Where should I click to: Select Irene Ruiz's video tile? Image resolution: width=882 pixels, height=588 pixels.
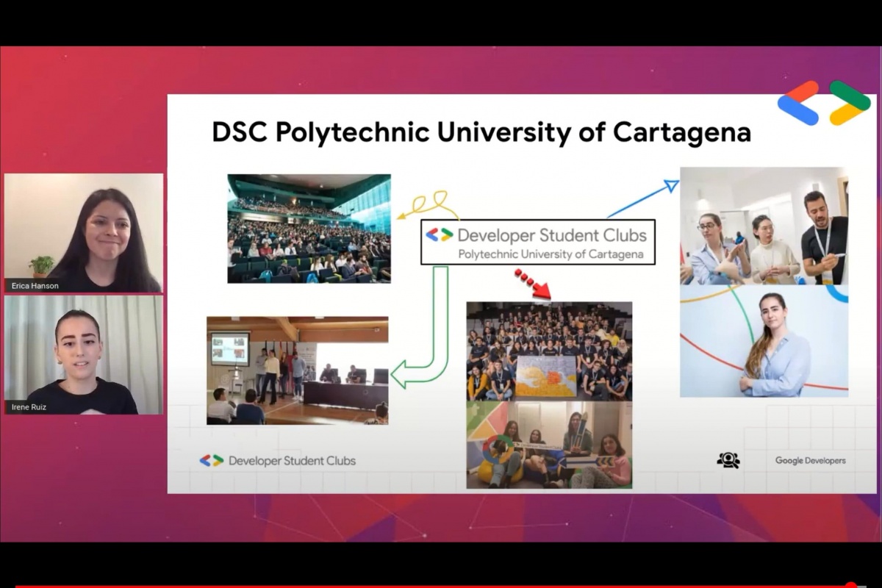tap(84, 355)
